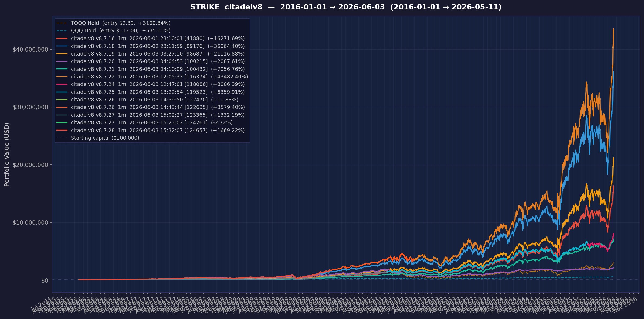This screenshot has width=644, height=319.
Task: Click the purple line swatch for v8.7.20
Action: click(62, 61)
